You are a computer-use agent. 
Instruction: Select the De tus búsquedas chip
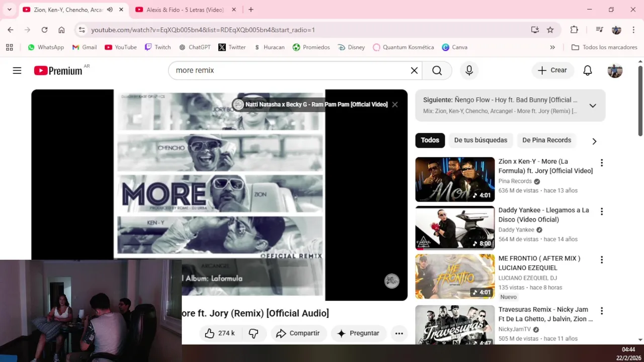click(x=480, y=140)
